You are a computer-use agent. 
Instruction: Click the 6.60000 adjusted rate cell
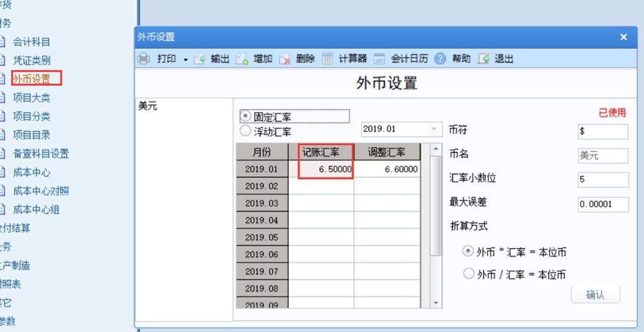coord(387,169)
